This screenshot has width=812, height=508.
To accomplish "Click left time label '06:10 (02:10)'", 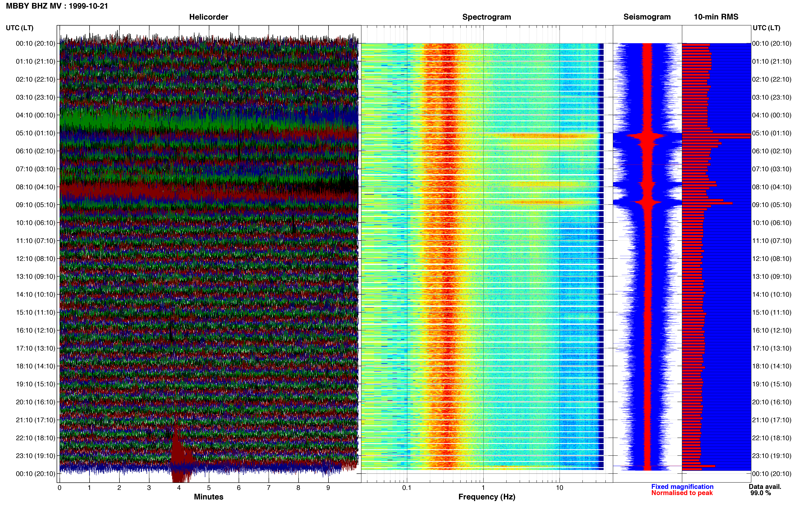I will [x=36, y=151].
